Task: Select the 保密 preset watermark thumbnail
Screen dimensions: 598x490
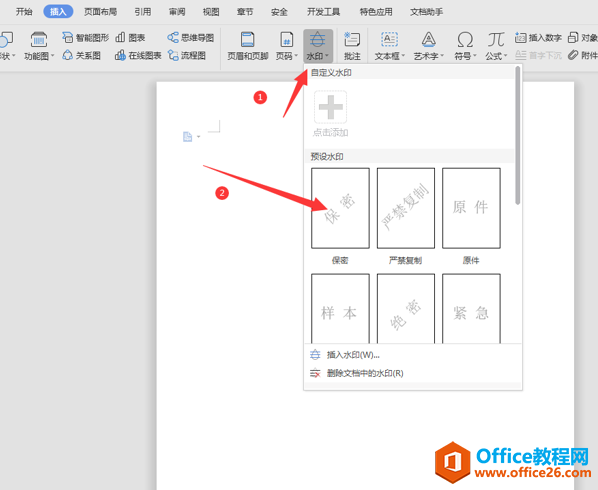Action: (340, 208)
